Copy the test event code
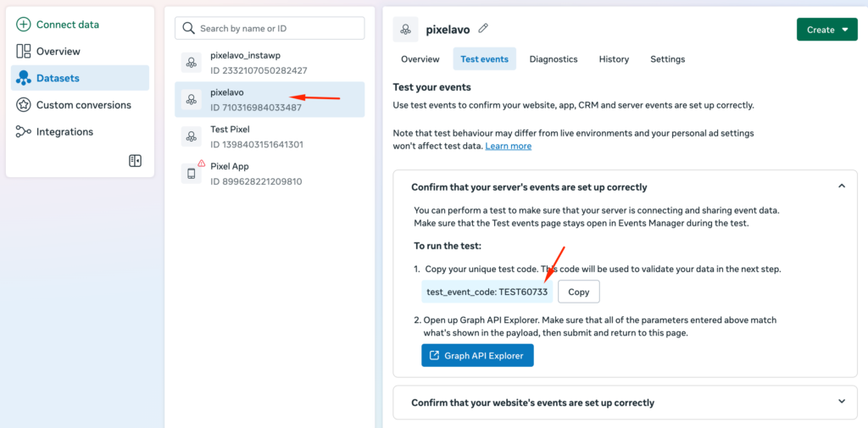Image resolution: width=868 pixels, height=428 pixels. click(578, 292)
